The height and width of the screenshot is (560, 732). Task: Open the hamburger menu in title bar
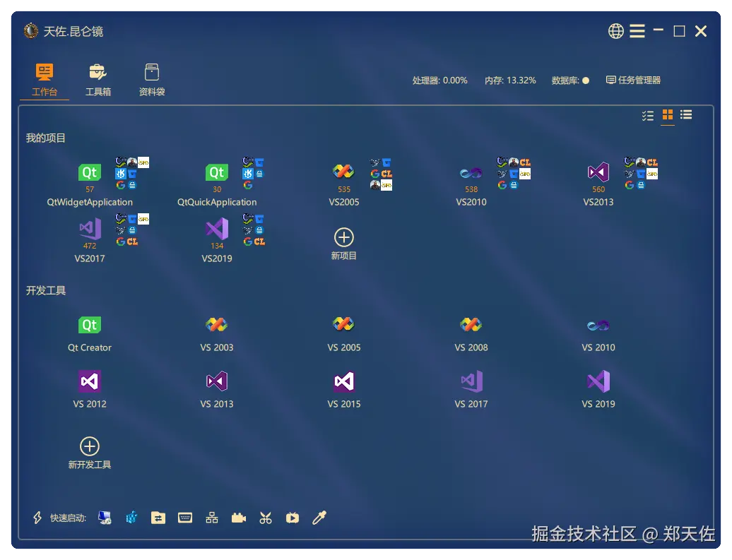637,31
